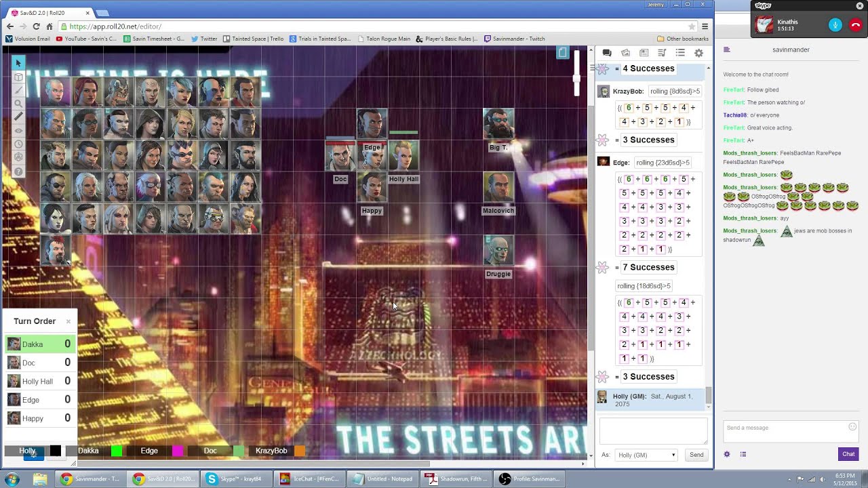Switch to the Jukebox music tab
The width and height of the screenshot is (868, 488).
(662, 53)
